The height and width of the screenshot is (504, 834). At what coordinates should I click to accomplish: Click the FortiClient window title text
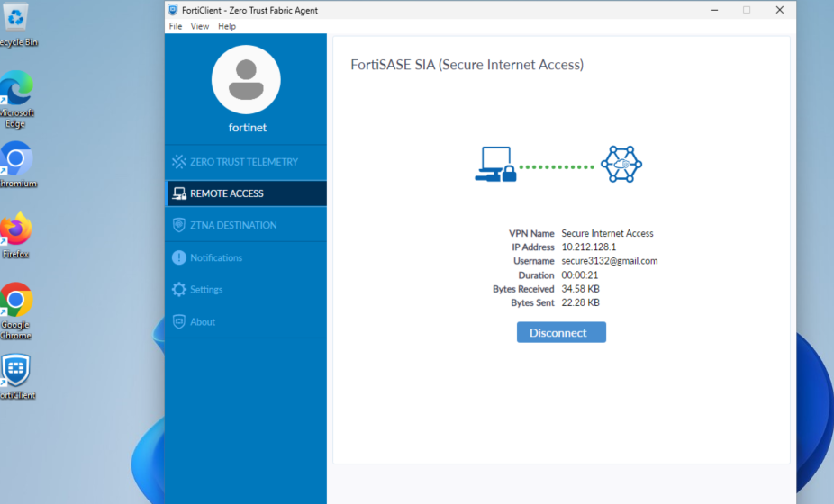coord(250,10)
